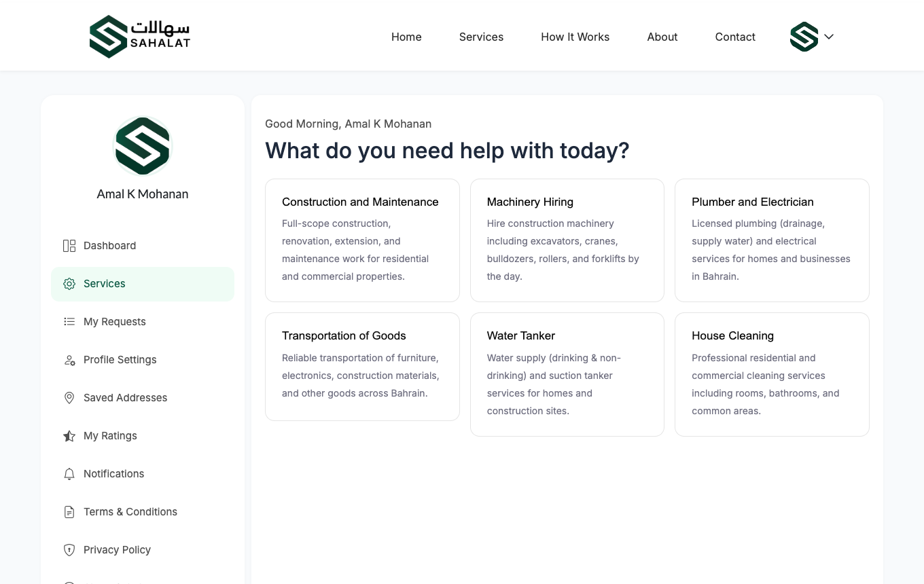Select the Transportation of Goods card
Image resolution: width=924 pixels, height=584 pixels.
[362, 367]
